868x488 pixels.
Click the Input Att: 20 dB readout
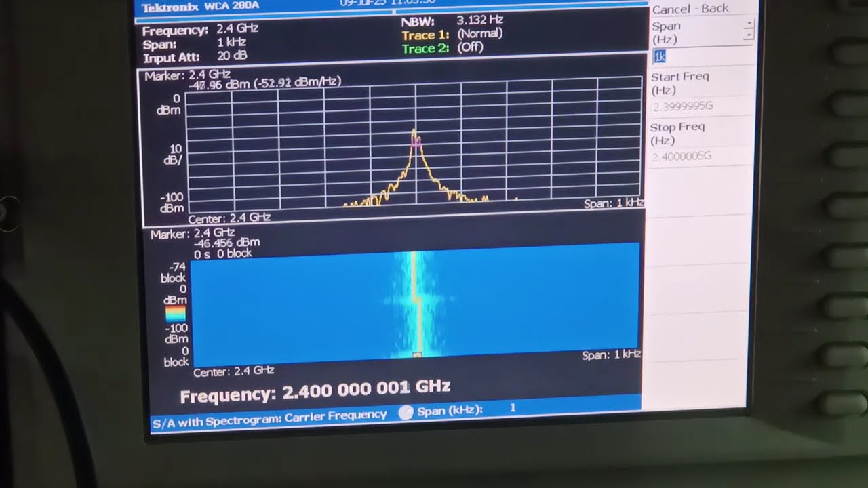click(195, 57)
